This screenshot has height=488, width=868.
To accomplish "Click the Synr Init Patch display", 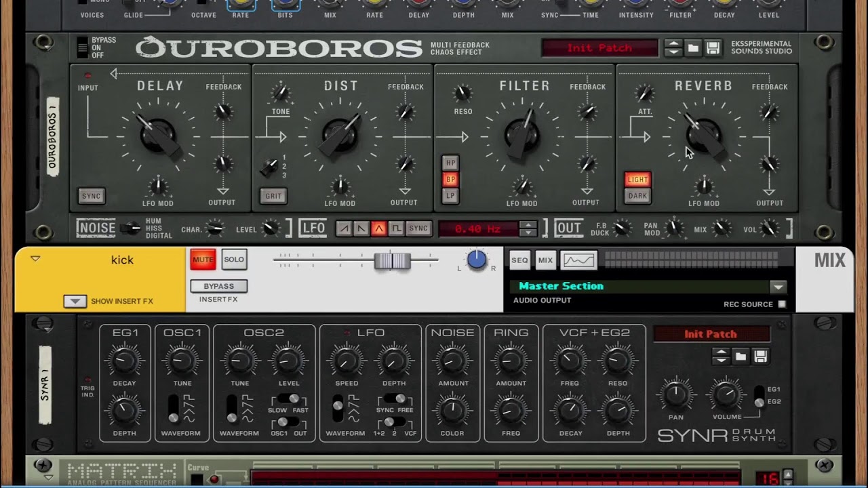I will point(711,334).
